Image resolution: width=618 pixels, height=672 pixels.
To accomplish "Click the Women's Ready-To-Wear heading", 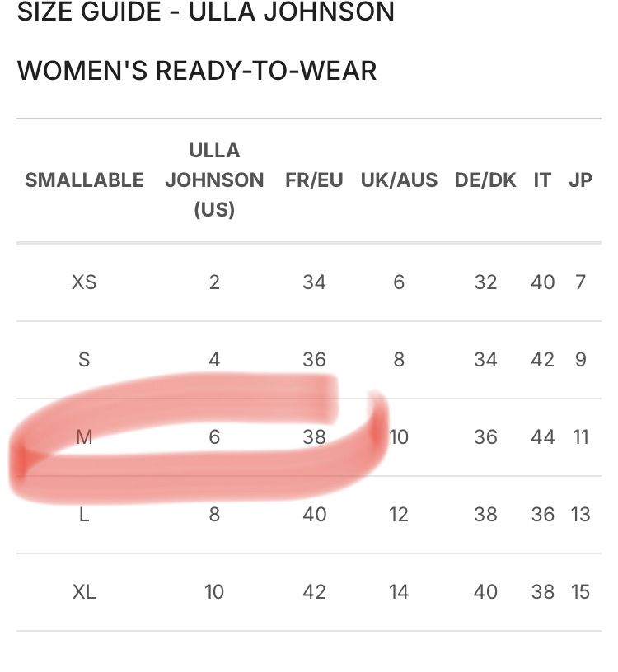I will tap(197, 71).
